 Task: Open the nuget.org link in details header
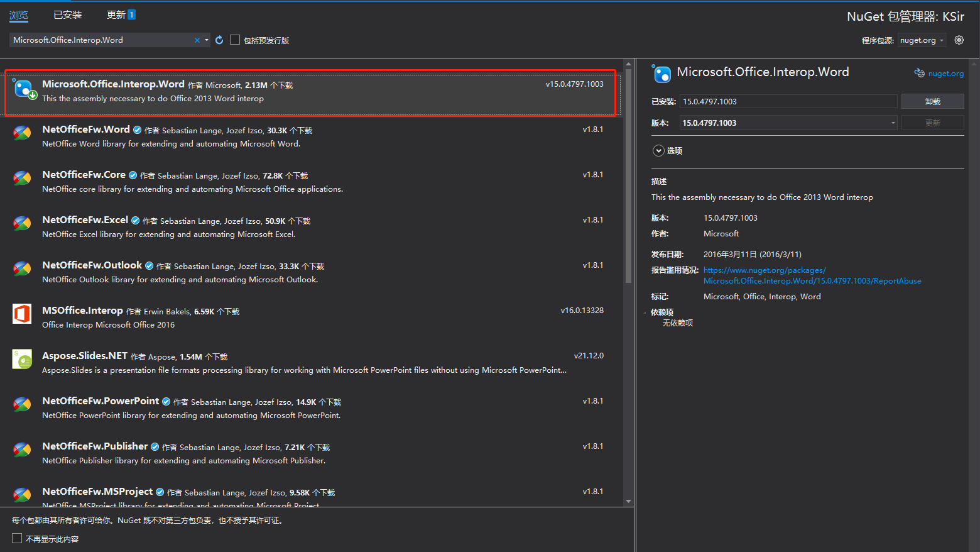pos(945,74)
